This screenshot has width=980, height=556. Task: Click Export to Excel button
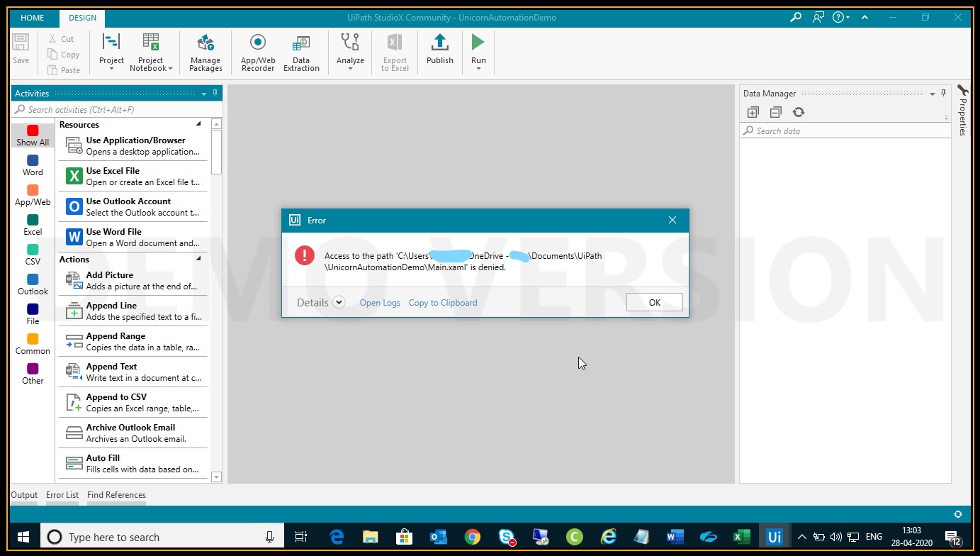click(395, 52)
